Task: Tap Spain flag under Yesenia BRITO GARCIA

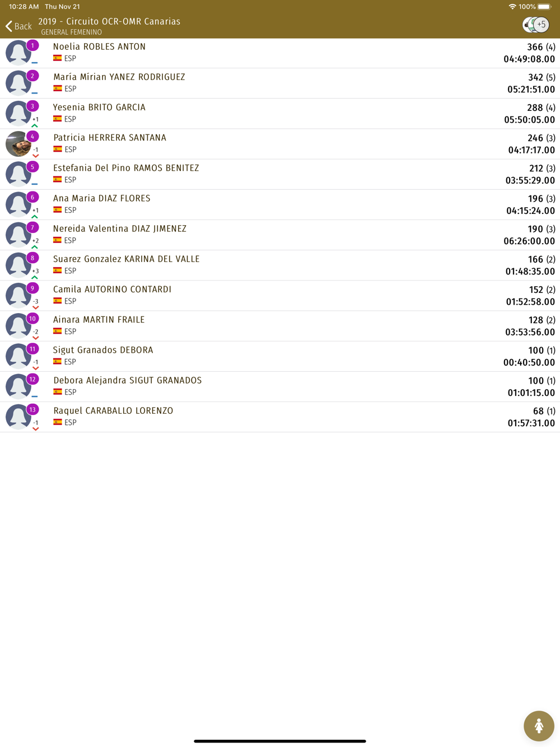Action: point(58,119)
